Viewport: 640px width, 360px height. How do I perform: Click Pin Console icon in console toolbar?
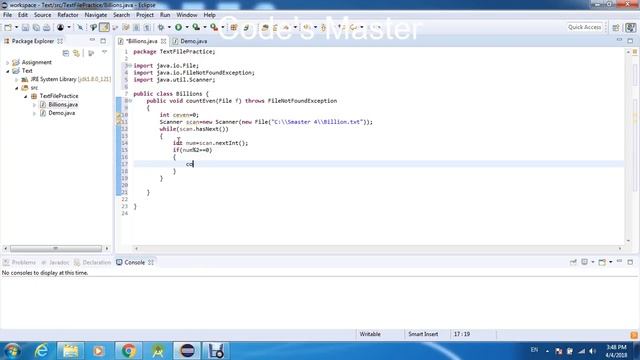click(x=573, y=262)
